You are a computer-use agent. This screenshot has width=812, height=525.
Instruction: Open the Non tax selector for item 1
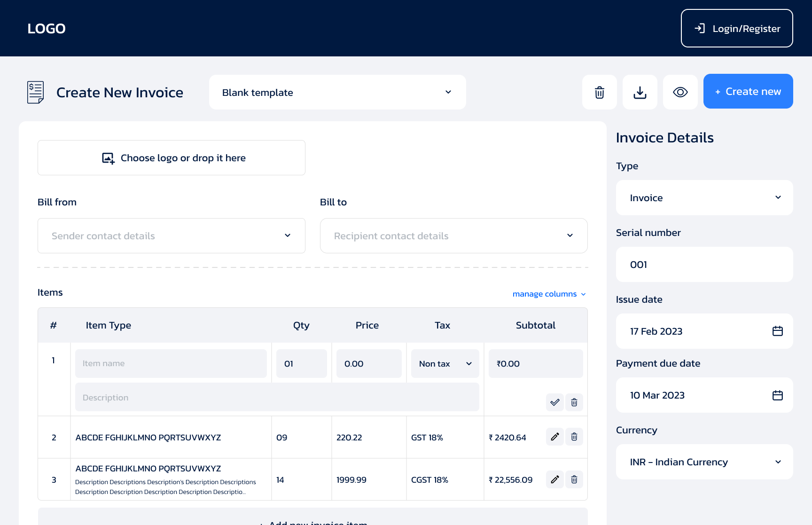[444, 363]
